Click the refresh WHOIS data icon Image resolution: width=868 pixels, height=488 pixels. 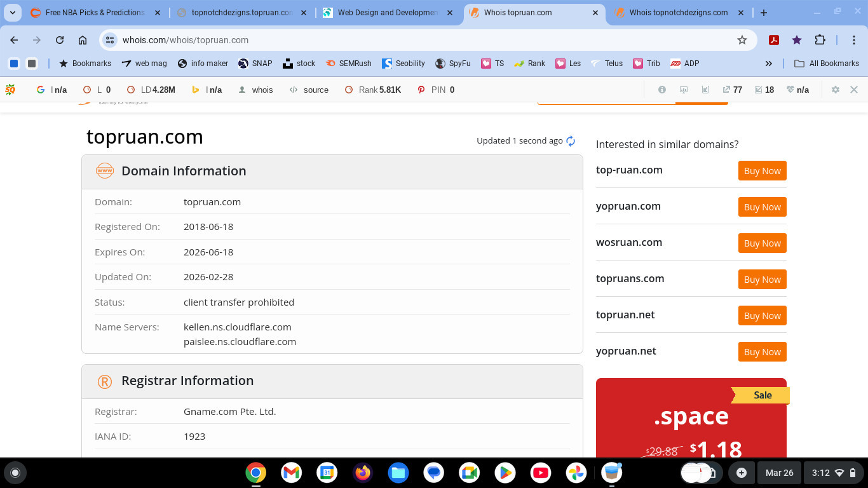[571, 141]
